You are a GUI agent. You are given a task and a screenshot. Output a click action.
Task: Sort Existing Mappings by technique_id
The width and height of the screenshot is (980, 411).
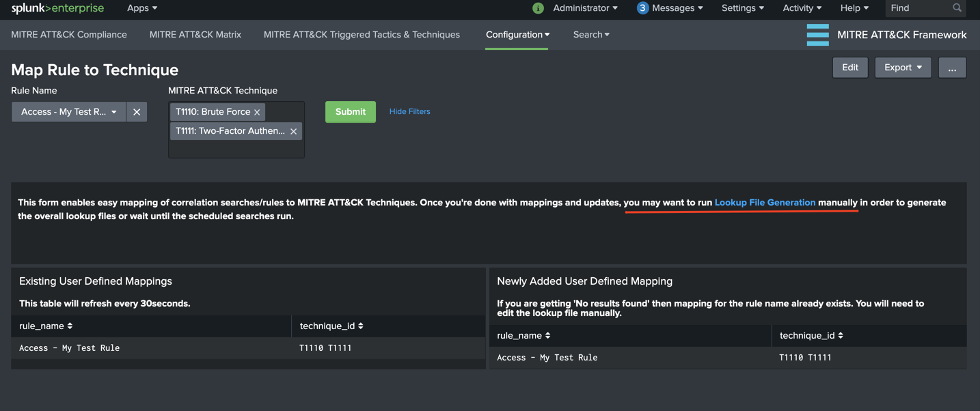(331, 326)
